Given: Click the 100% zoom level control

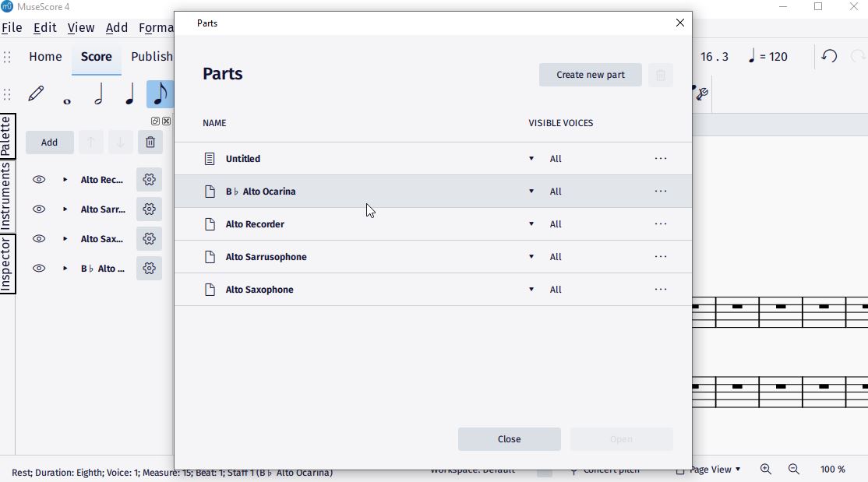Looking at the screenshot, I should coord(832,469).
